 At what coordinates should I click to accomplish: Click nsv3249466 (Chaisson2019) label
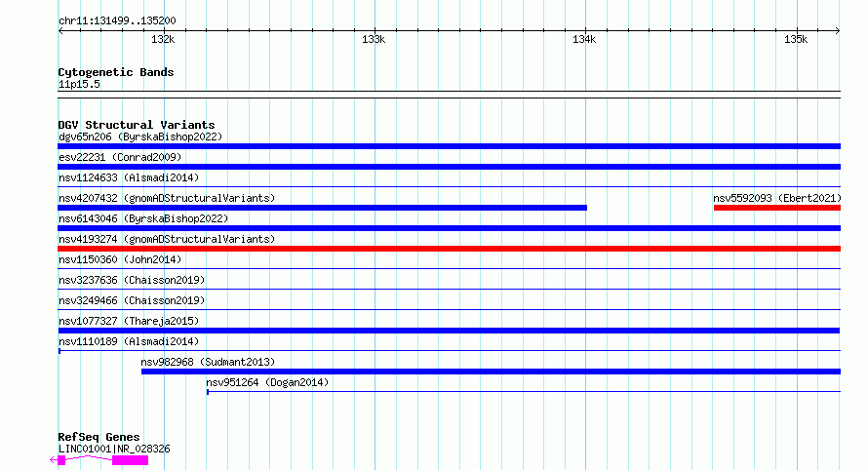[132, 300]
